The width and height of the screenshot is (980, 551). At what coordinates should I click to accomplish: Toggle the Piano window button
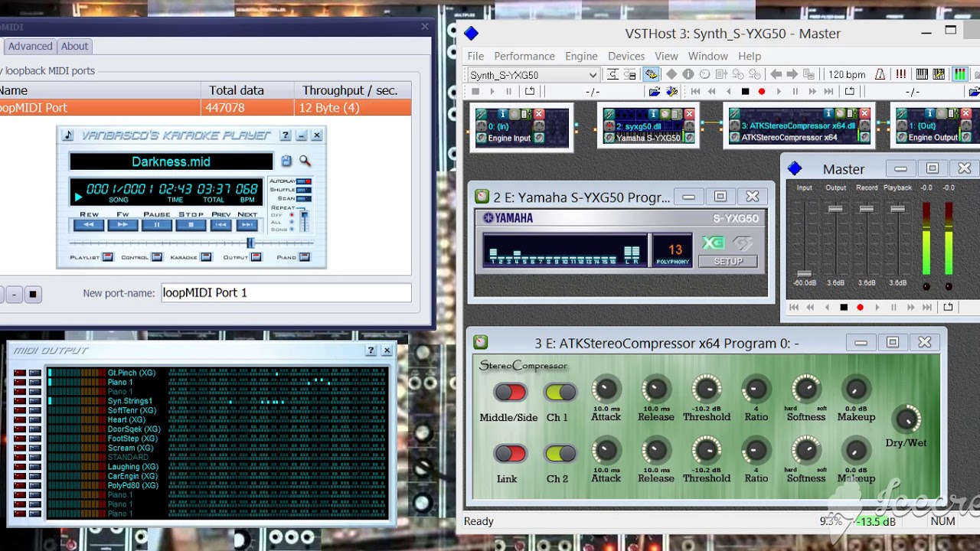click(305, 257)
